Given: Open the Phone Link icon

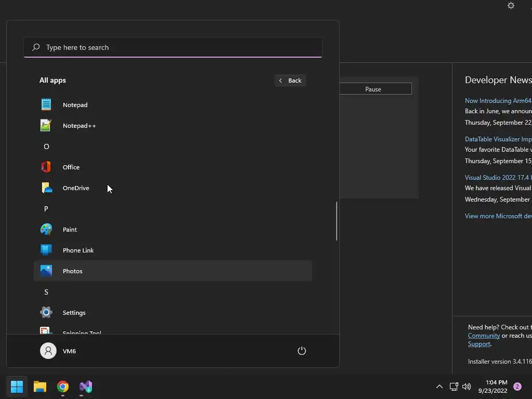Looking at the screenshot, I should pyautogui.click(x=46, y=250).
